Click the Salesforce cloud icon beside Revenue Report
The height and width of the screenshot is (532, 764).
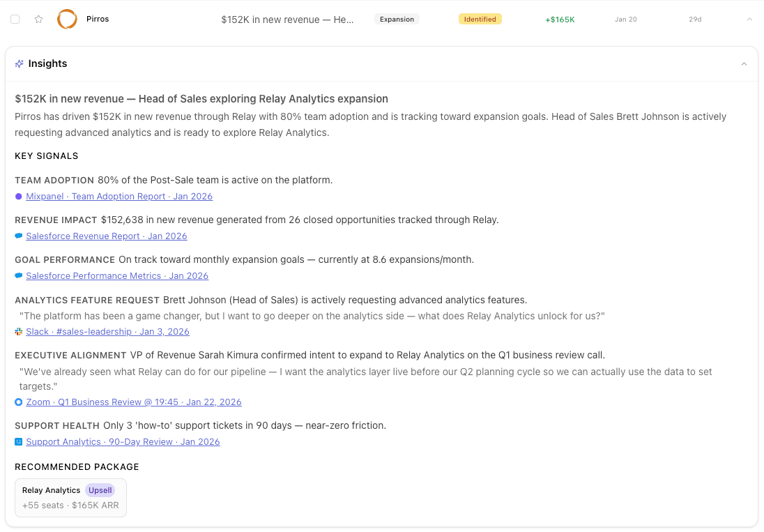click(x=18, y=236)
